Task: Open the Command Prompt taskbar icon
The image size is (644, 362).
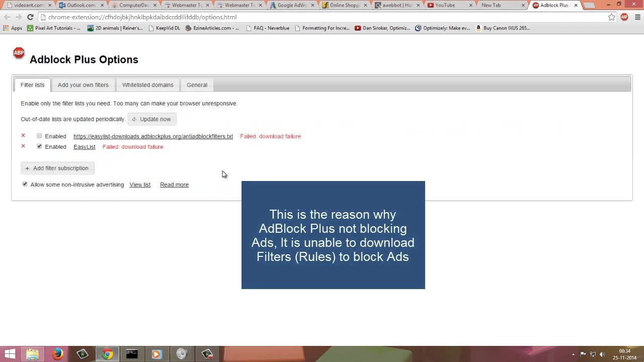Action: (132, 354)
